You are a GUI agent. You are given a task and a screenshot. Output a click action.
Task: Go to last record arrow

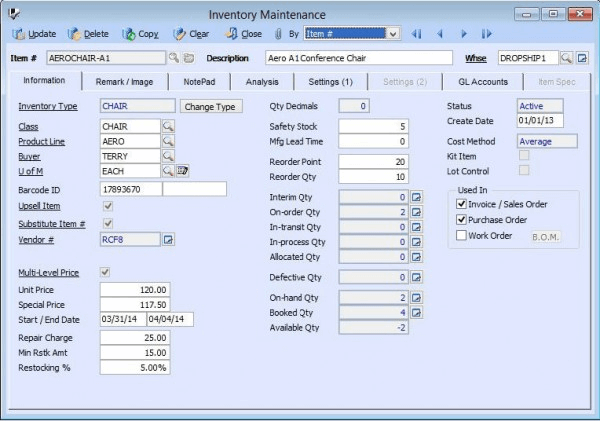486,34
